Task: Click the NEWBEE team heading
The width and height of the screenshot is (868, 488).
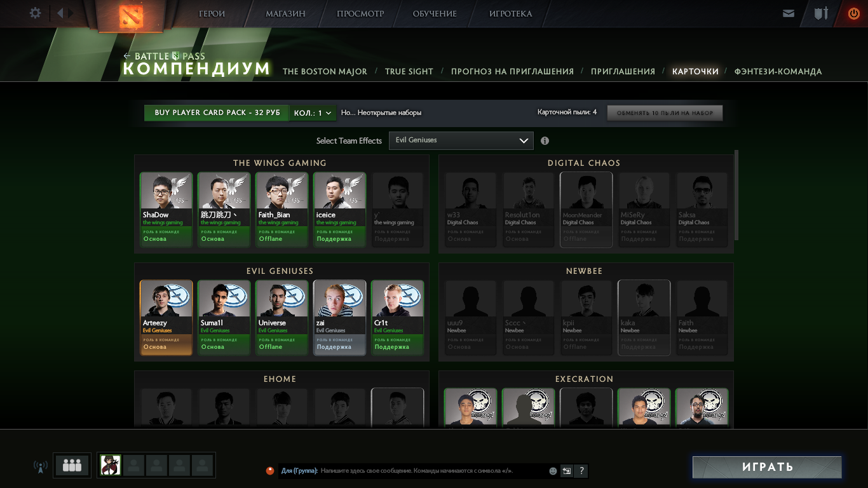Action: pyautogui.click(x=584, y=271)
